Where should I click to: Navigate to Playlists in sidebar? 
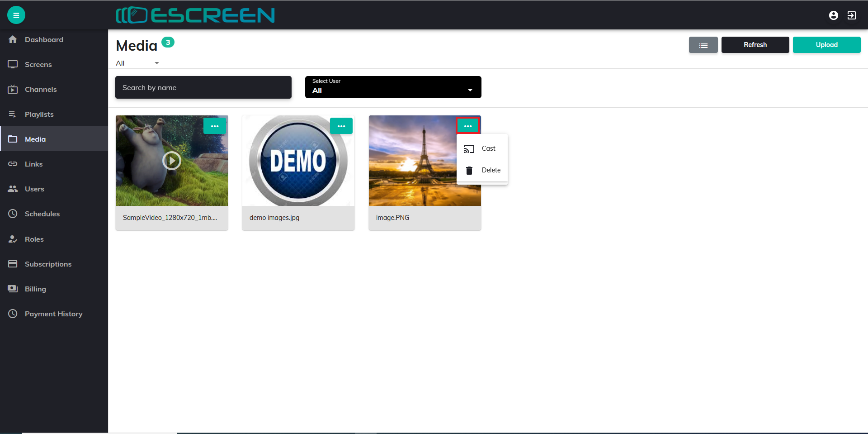point(39,114)
